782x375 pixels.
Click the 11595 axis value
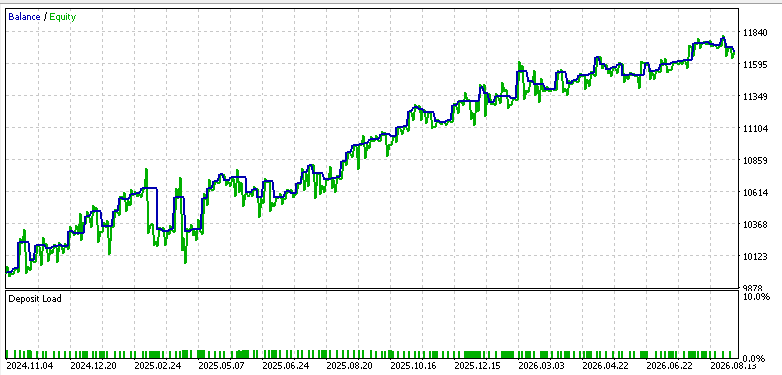coord(755,65)
